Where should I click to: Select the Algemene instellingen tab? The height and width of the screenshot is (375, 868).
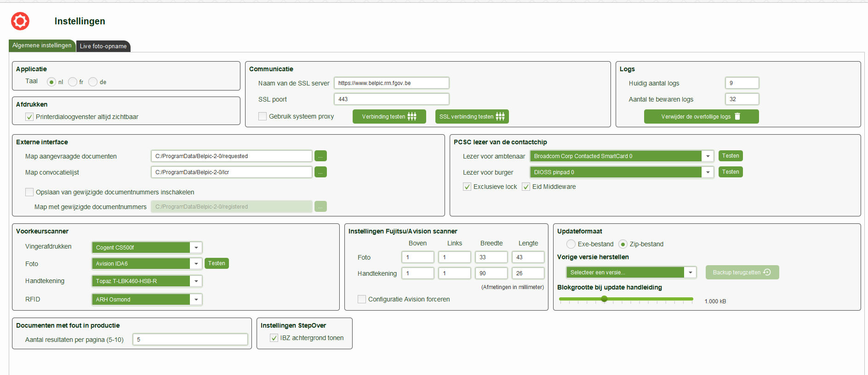(x=42, y=45)
